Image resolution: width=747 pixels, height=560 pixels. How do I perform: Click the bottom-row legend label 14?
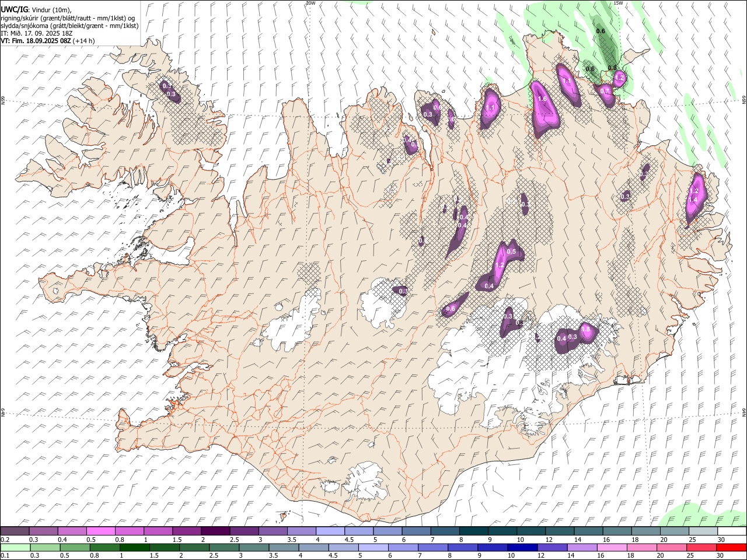click(572, 556)
